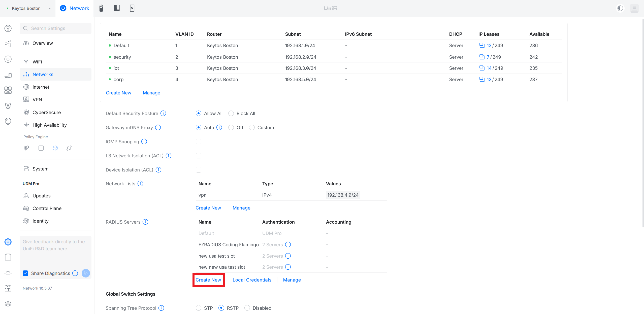This screenshot has width=644, height=314.
Task: Open the WiFi settings section
Action: click(x=56, y=62)
